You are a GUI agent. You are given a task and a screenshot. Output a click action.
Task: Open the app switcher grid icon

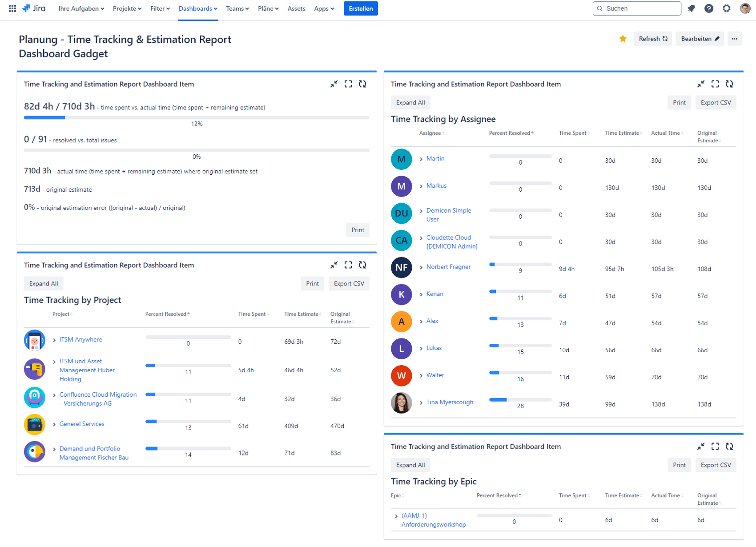(x=12, y=8)
